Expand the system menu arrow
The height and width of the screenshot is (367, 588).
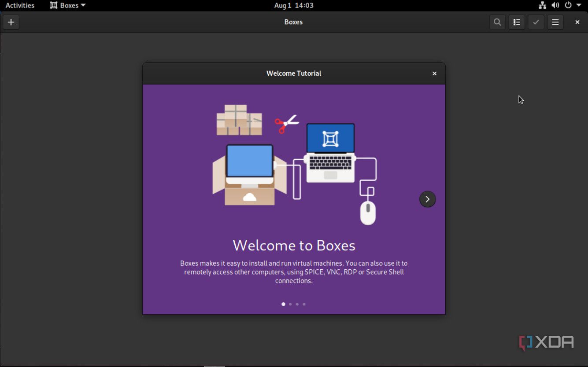coord(579,5)
